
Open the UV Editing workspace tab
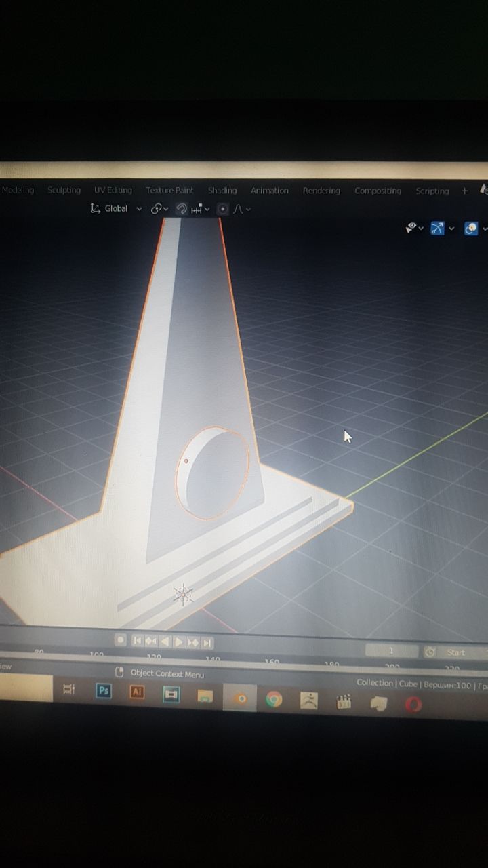tap(113, 190)
